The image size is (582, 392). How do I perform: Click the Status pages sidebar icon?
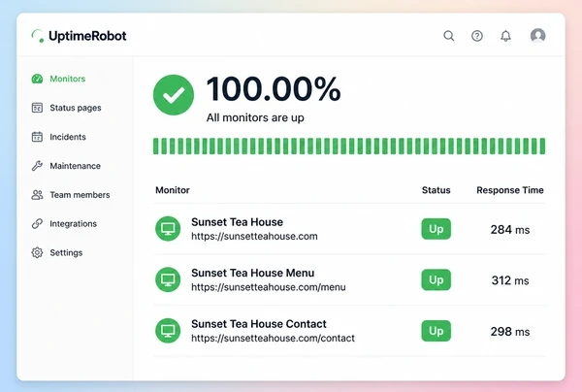pos(37,108)
